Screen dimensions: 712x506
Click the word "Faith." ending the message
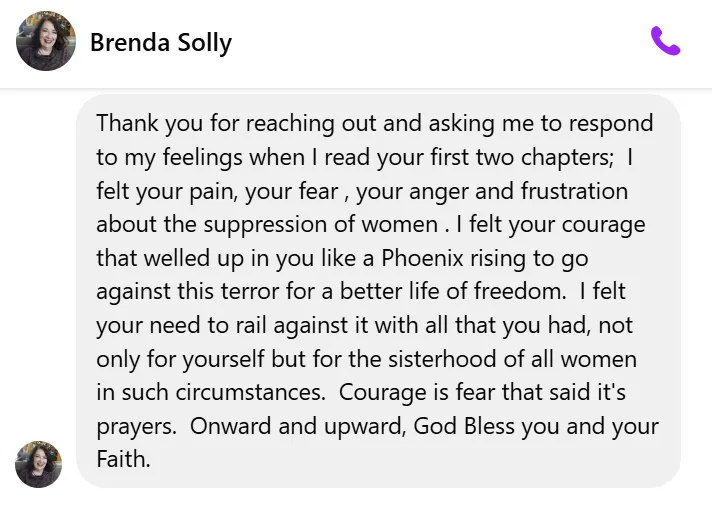(x=123, y=459)
